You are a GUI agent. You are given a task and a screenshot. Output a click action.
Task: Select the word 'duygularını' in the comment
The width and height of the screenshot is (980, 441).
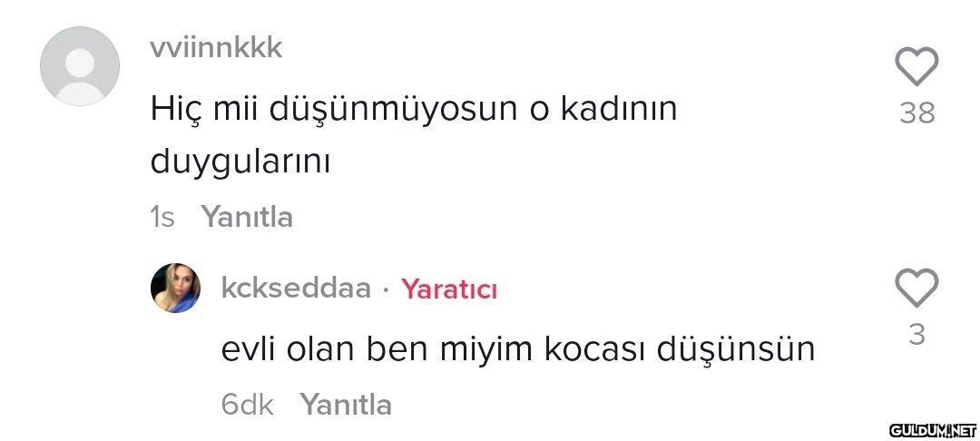point(240,162)
